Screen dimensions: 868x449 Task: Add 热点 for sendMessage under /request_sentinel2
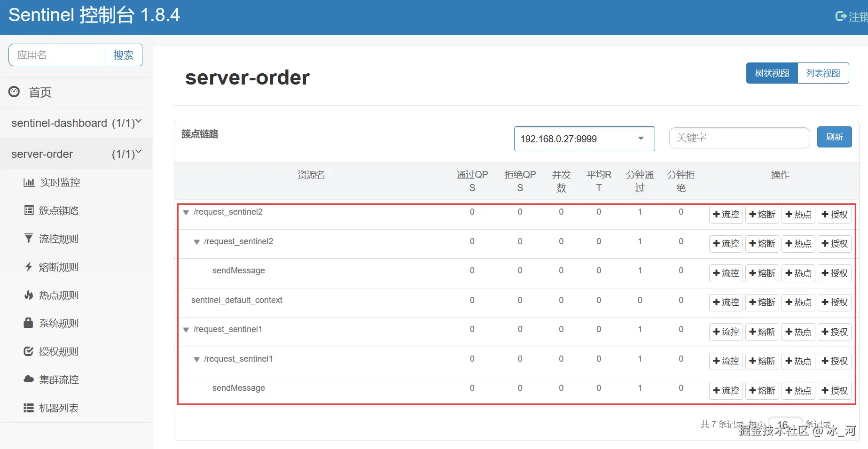pyautogui.click(x=798, y=273)
